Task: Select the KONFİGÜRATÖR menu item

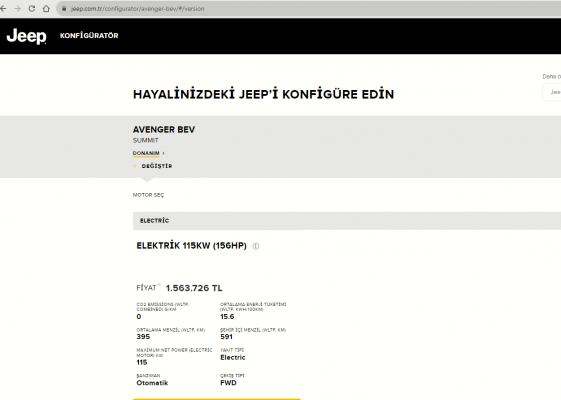Action: (x=89, y=35)
